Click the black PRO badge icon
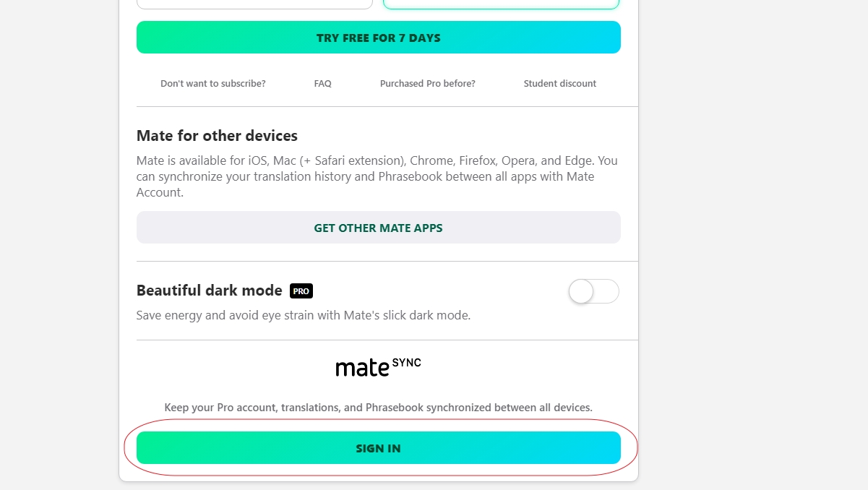The height and width of the screenshot is (490, 868). pyautogui.click(x=301, y=291)
